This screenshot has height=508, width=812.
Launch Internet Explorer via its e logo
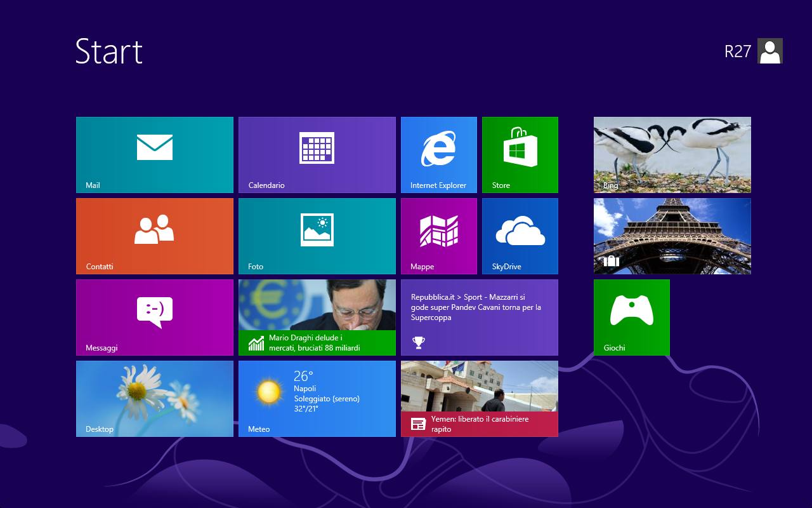point(438,148)
